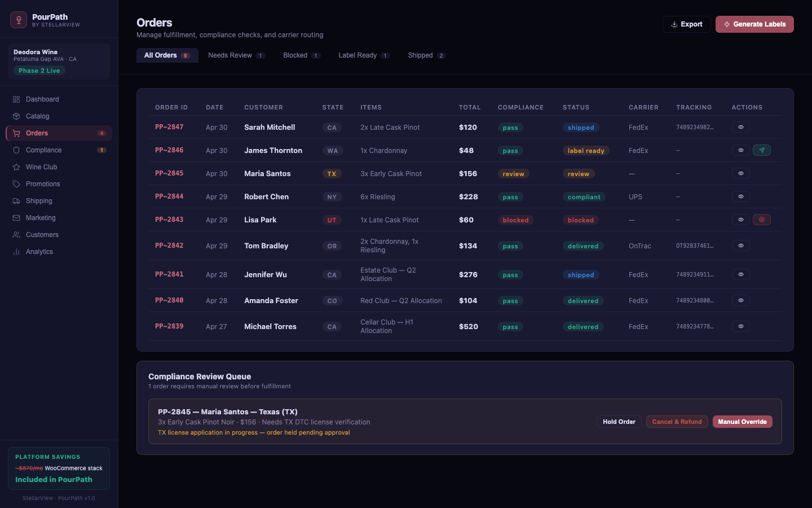Go to Compliance in the sidebar
Screen dimensions: 812x508
point(43,150)
